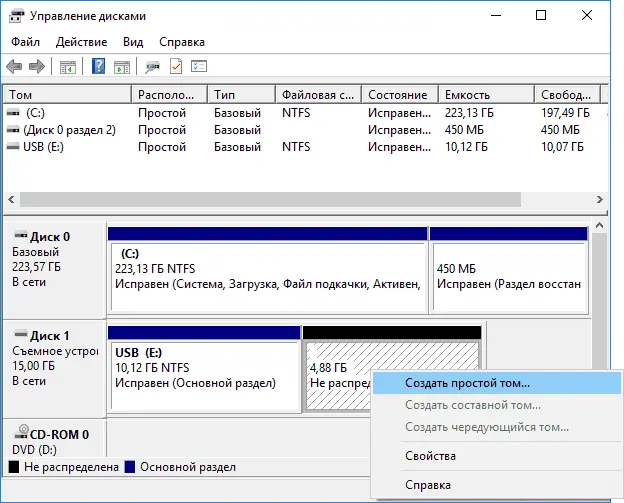Select the (C:) 223,13 ГБ NTFS partition block
624x503 pixels.
pyautogui.click(x=267, y=270)
